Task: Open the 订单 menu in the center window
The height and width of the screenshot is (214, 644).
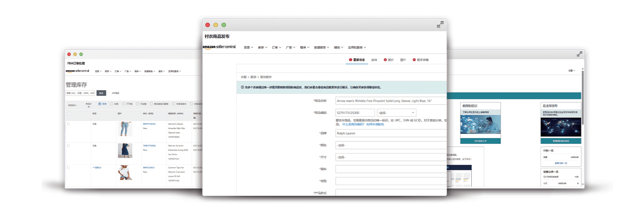Action: click(x=276, y=47)
